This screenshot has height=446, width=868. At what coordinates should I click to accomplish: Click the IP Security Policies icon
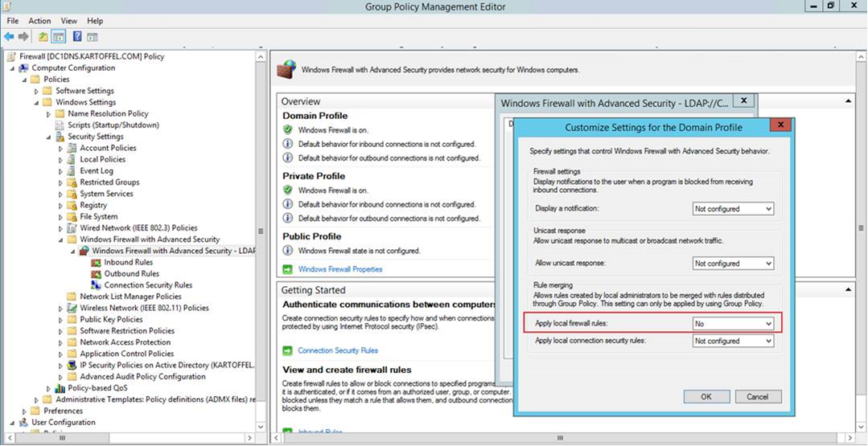pyautogui.click(x=72, y=365)
